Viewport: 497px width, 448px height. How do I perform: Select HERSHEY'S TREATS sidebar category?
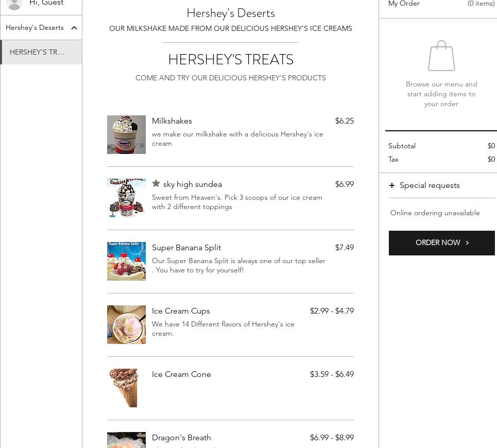click(x=37, y=53)
